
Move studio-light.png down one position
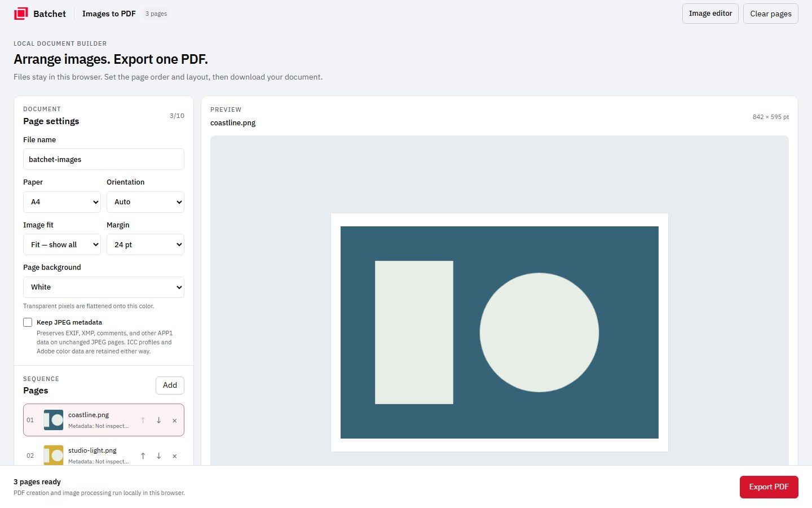159,456
